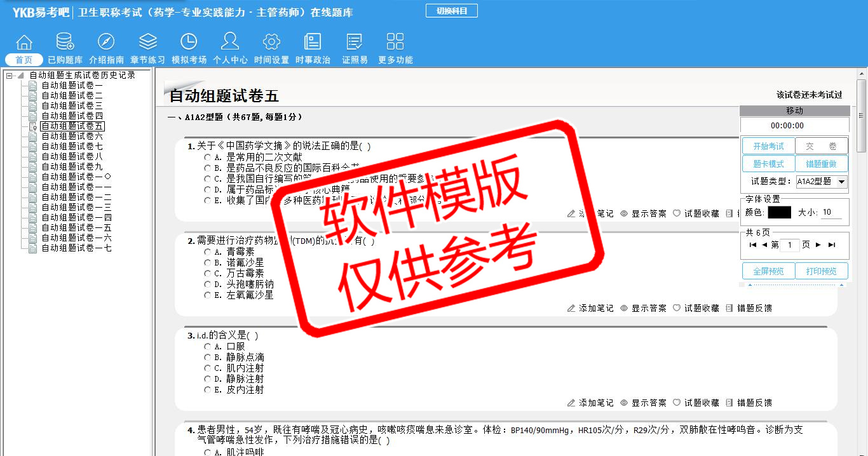Click the 已购题库 database icon
868x456 pixels.
tap(65, 43)
